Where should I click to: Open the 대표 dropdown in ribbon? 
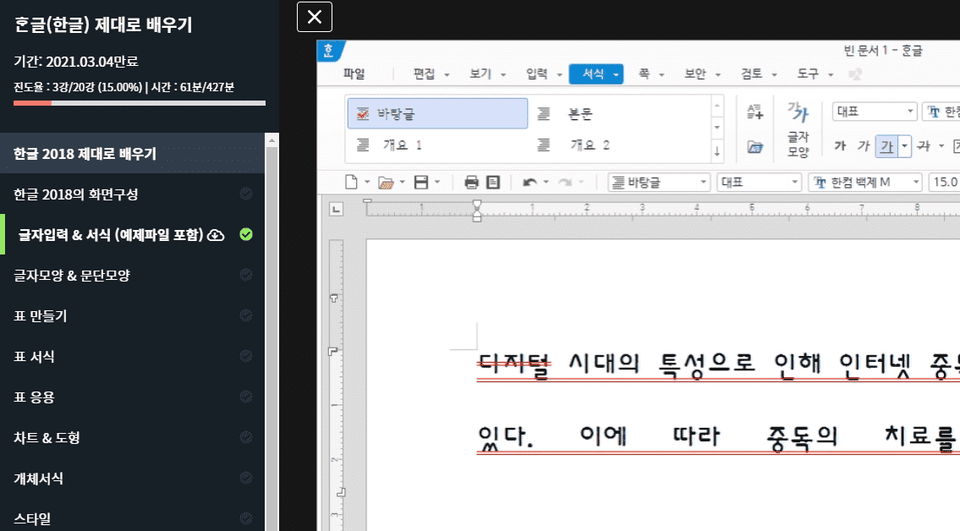[x=910, y=111]
